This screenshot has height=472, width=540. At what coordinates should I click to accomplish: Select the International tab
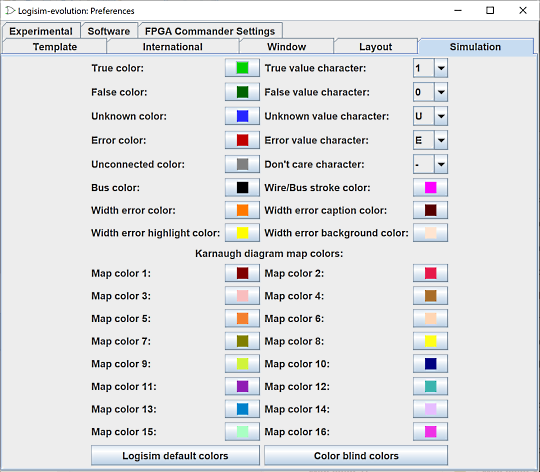click(173, 46)
